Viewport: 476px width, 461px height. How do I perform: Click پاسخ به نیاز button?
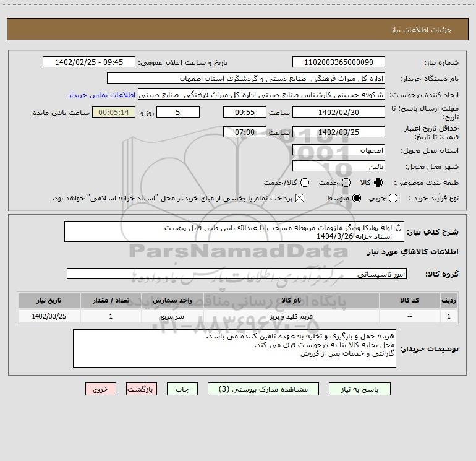click(x=359, y=389)
